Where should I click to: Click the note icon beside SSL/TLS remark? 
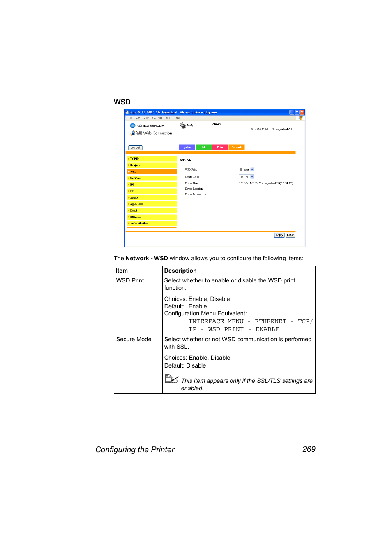pyautogui.click(x=171, y=379)
